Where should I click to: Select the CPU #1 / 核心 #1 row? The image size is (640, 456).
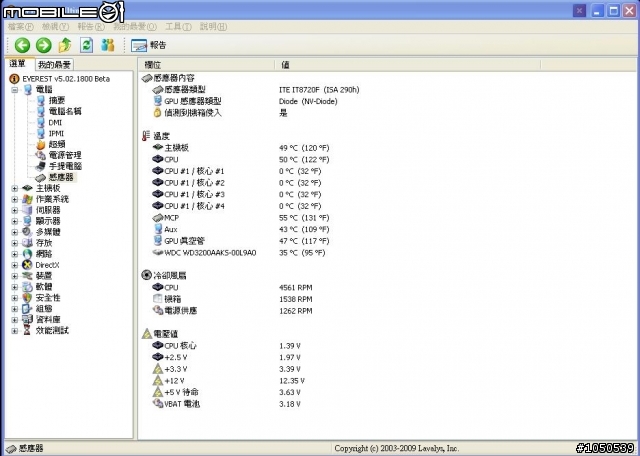pyautogui.click(x=237, y=171)
